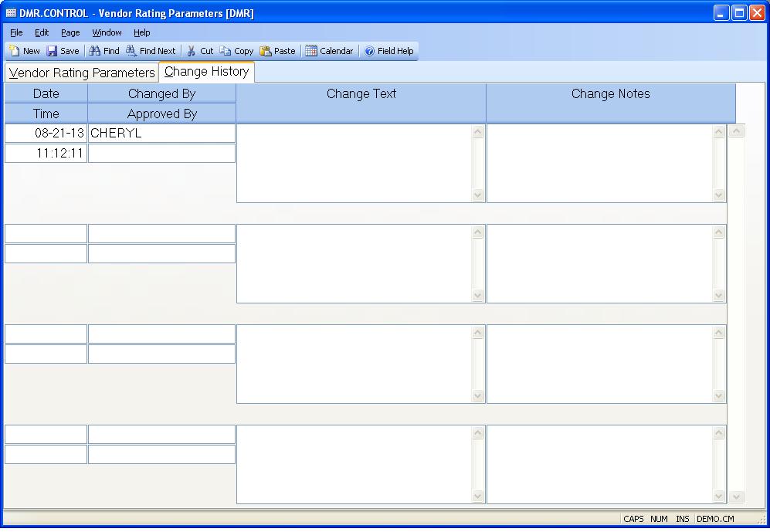Click the Copy icon in toolbar
This screenshot has height=532, width=770.
[x=226, y=51]
